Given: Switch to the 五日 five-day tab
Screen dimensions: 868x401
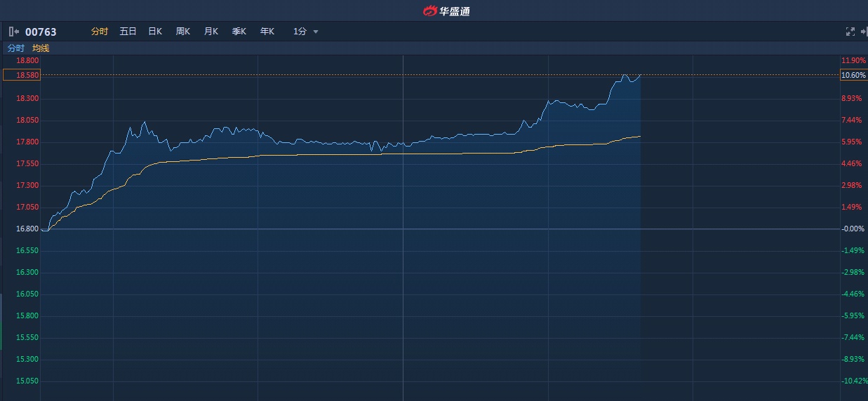Looking at the screenshot, I should [128, 32].
